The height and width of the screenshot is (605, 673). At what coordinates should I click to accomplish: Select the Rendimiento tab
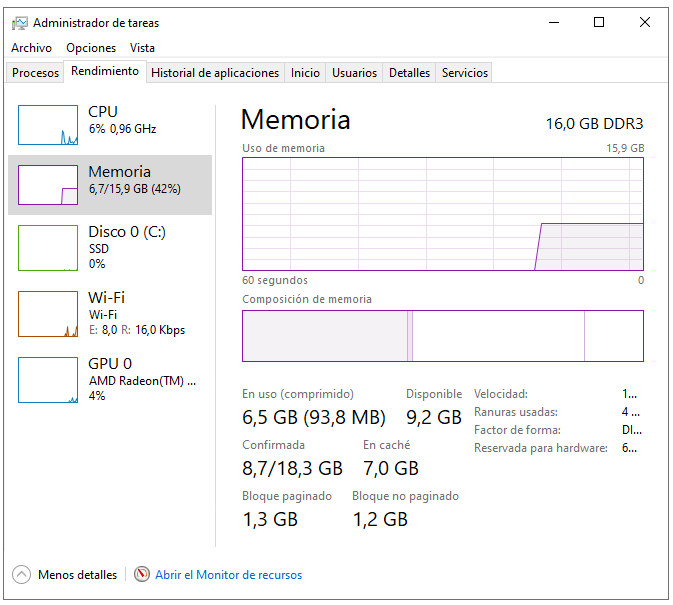(x=105, y=71)
